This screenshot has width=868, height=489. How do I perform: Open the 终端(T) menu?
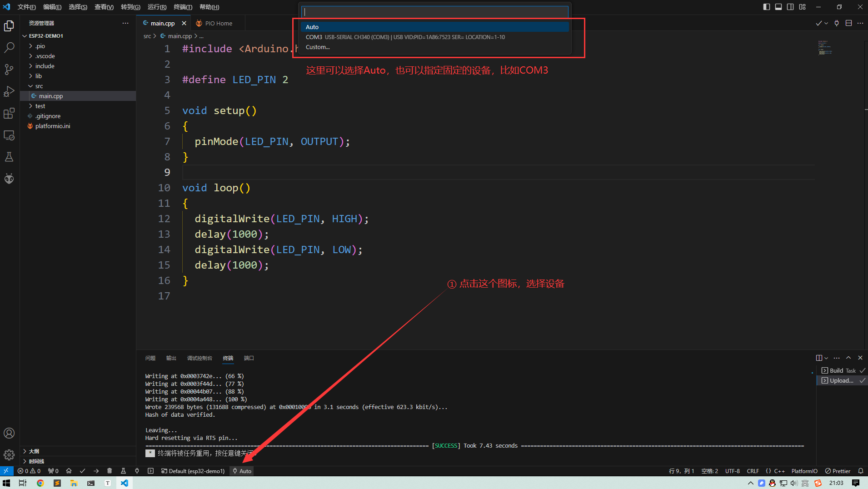click(183, 7)
